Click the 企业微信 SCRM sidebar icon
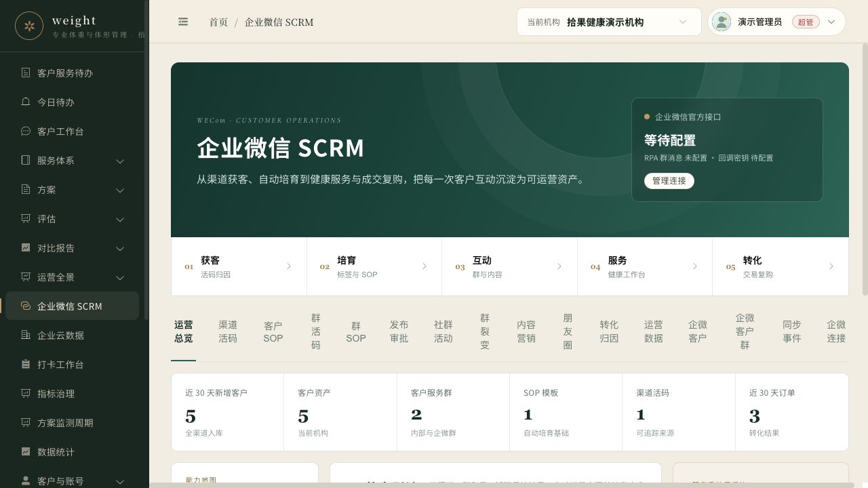This screenshot has width=868, height=488. (26, 306)
